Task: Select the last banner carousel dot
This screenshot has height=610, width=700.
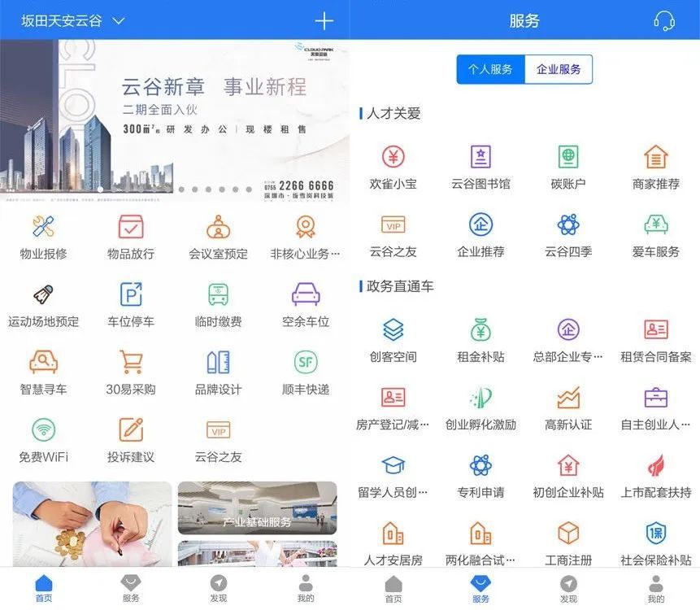Action: [x=249, y=190]
